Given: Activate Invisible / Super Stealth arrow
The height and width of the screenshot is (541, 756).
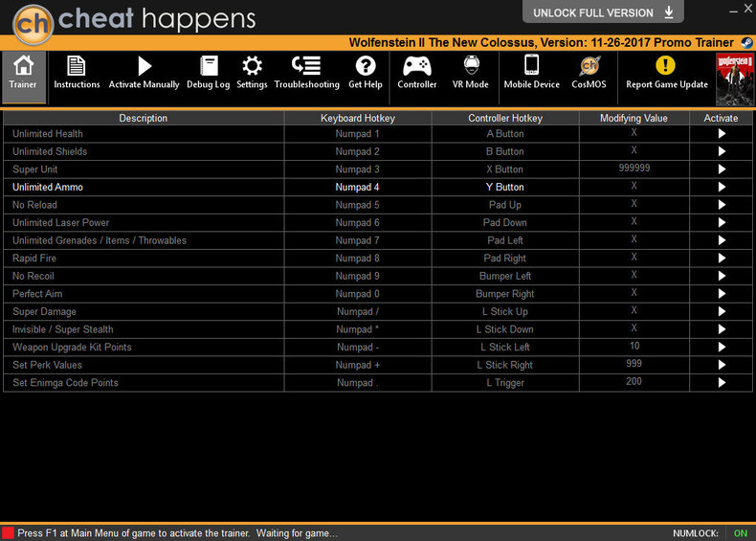Looking at the screenshot, I should pyautogui.click(x=722, y=329).
